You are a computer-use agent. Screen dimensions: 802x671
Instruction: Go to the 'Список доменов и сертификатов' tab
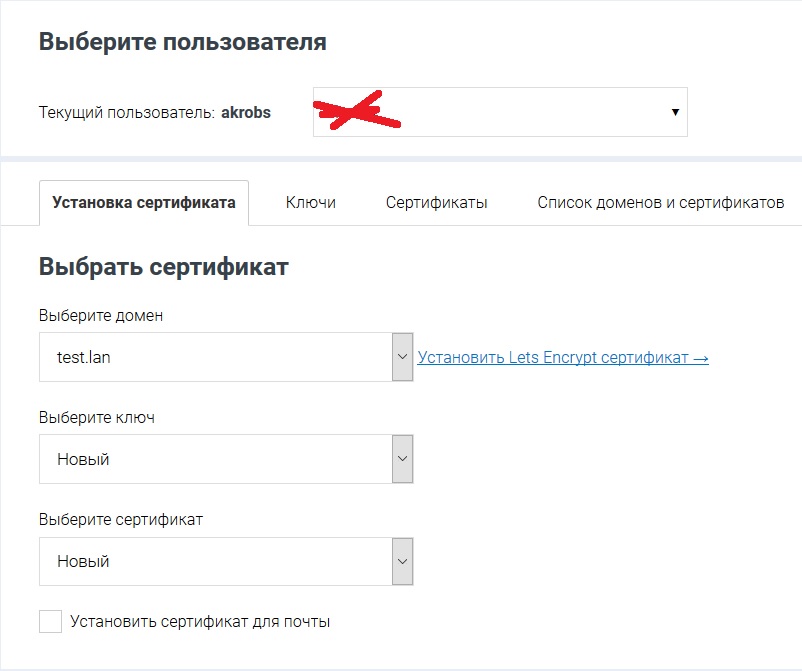point(660,202)
